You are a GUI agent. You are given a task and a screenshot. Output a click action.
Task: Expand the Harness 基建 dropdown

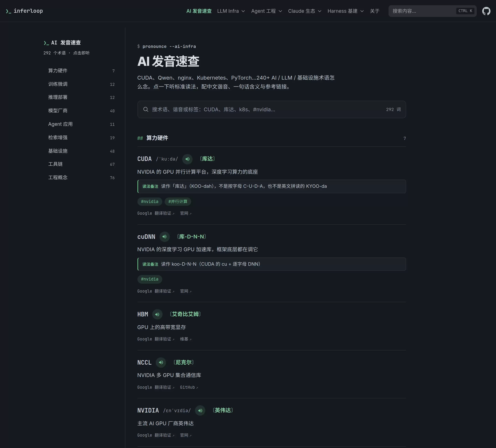(345, 11)
